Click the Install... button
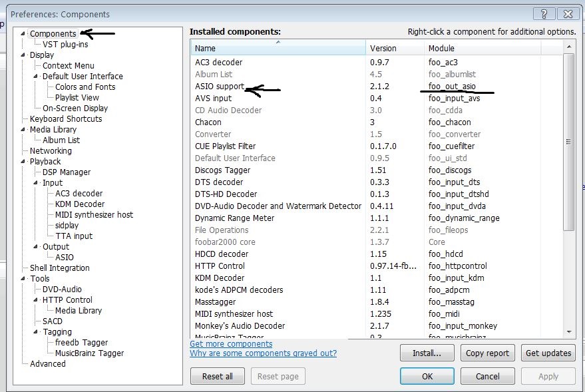This screenshot has width=585, height=392. click(x=427, y=353)
